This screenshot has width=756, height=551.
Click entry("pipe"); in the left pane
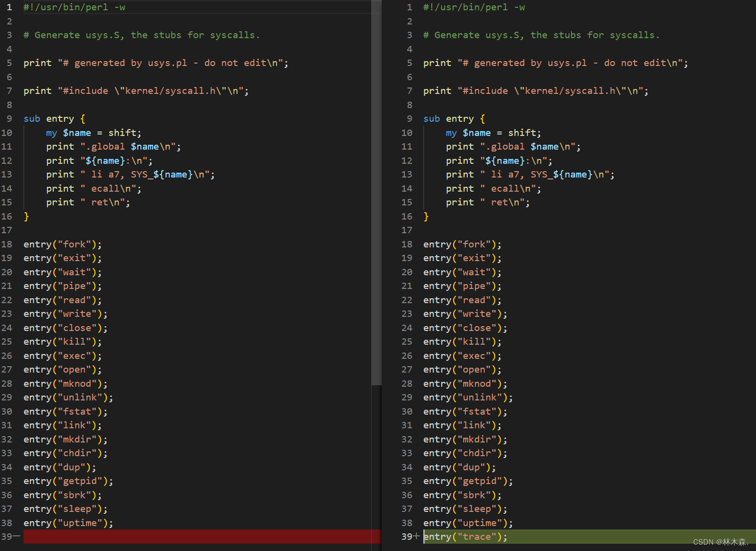click(63, 286)
